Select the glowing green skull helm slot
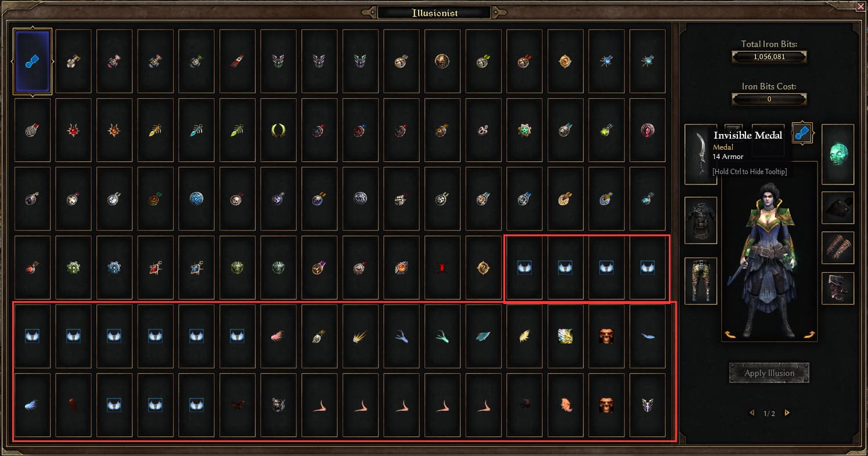This screenshot has width=868, height=456. point(838,154)
